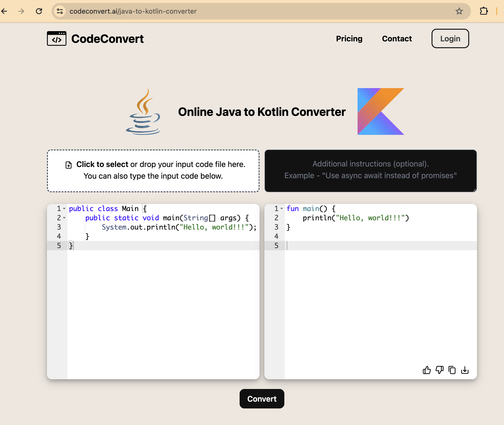Viewport: 504px width, 425px height.
Task: Go back to previous page
Action: pyautogui.click(x=4, y=11)
